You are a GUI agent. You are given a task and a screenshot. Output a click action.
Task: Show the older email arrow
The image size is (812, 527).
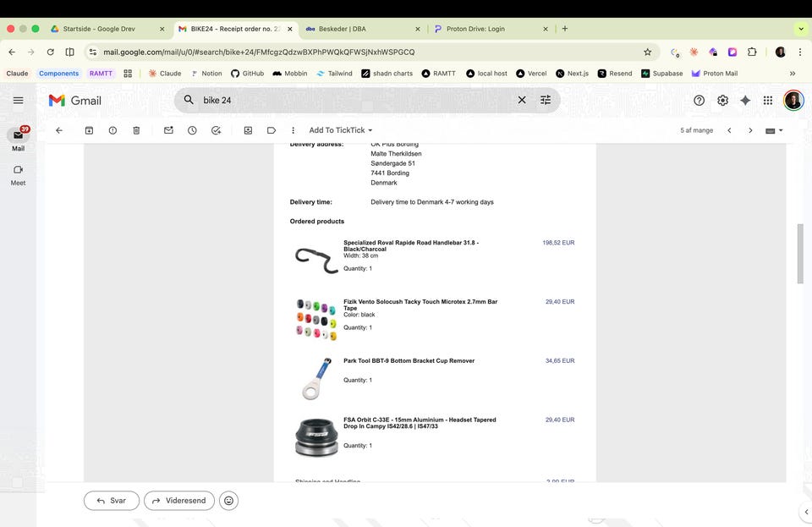[x=750, y=130]
